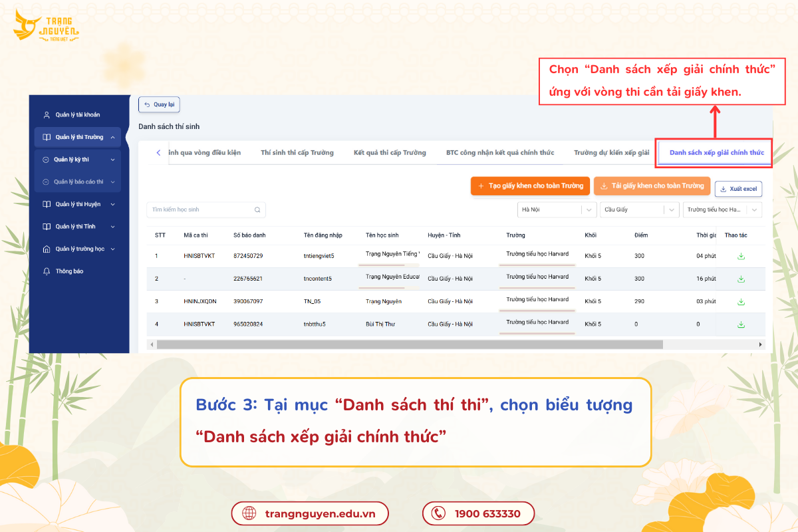Click exam code HNINJXQDN cell
The height and width of the screenshot is (532, 798).
click(200, 301)
